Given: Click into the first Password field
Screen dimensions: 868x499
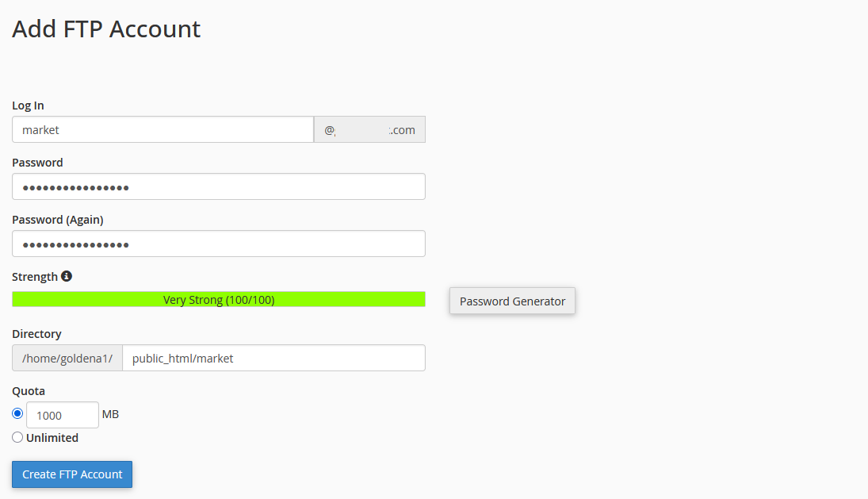Looking at the screenshot, I should click(218, 186).
